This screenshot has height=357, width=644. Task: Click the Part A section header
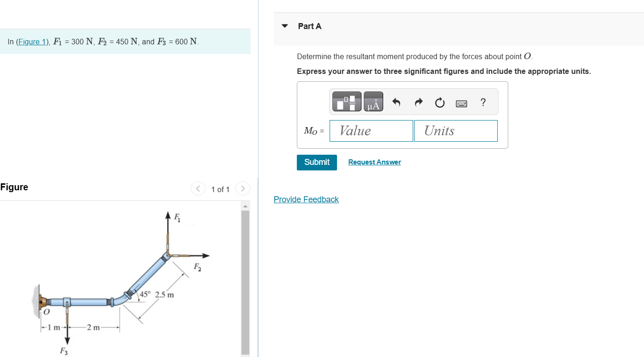point(310,26)
